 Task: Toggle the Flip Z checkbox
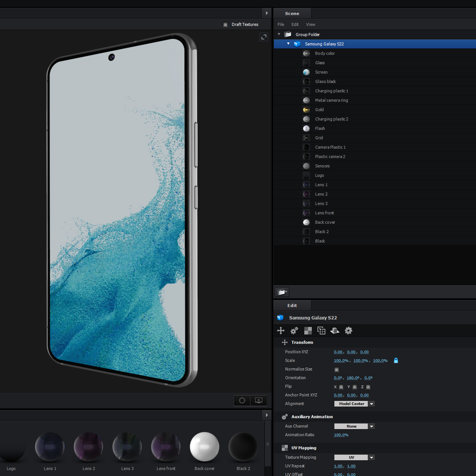pyautogui.click(x=368, y=387)
